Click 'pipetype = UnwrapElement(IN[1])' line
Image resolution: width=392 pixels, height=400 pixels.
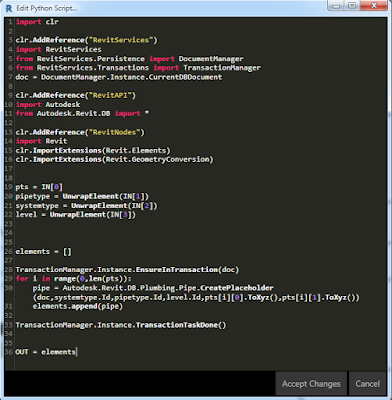(82, 196)
